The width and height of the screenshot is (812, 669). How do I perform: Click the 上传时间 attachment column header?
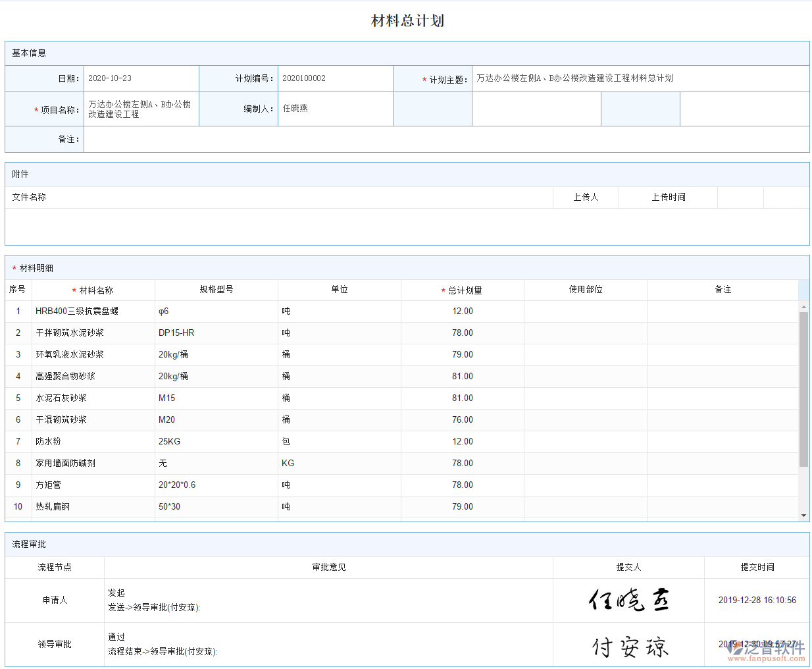point(668,198)
